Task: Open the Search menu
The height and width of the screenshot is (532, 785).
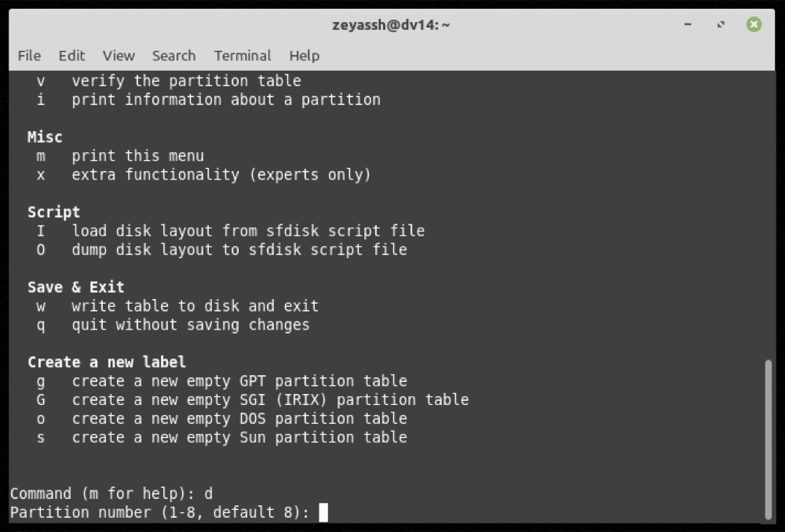Action: click(x=173, y=56)
